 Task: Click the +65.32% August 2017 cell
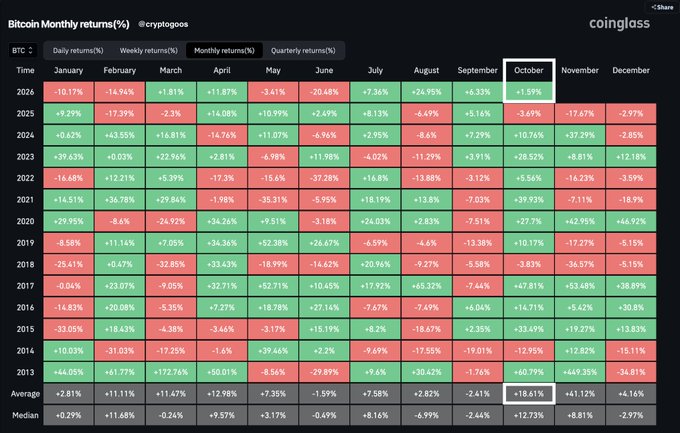coord(426,286)
